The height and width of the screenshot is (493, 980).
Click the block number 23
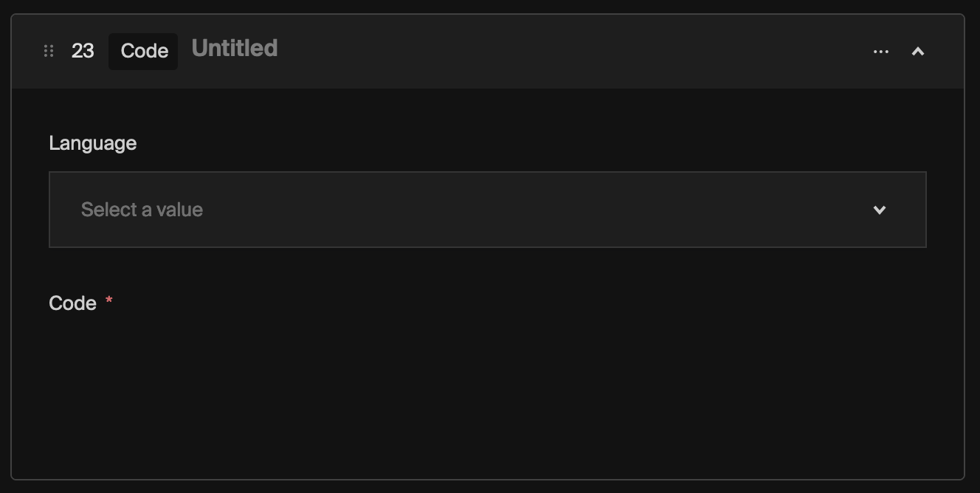tap(83, 51)
